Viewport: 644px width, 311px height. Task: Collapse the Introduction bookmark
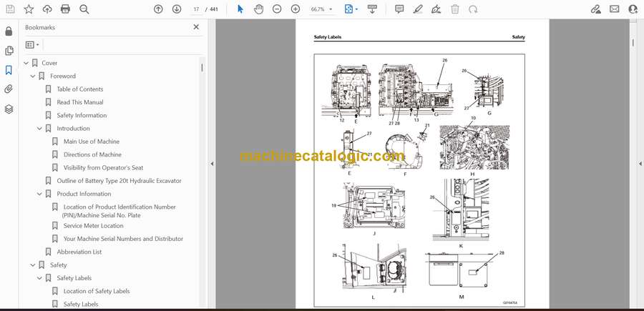pos(39,129)
